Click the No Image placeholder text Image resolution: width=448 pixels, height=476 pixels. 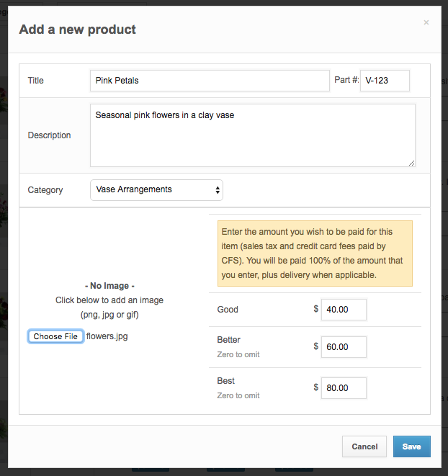coord(109,286)
